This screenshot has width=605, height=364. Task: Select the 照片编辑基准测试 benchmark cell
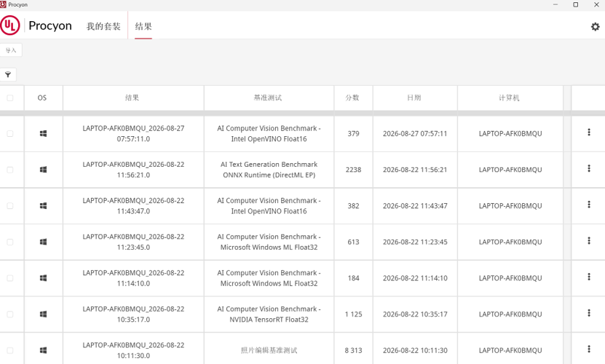pos(269,350)
